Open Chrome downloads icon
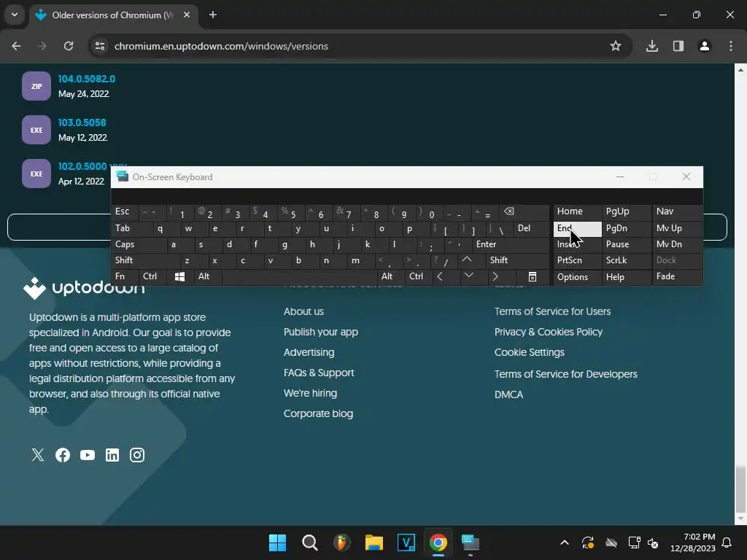 (x=652, y=46)
